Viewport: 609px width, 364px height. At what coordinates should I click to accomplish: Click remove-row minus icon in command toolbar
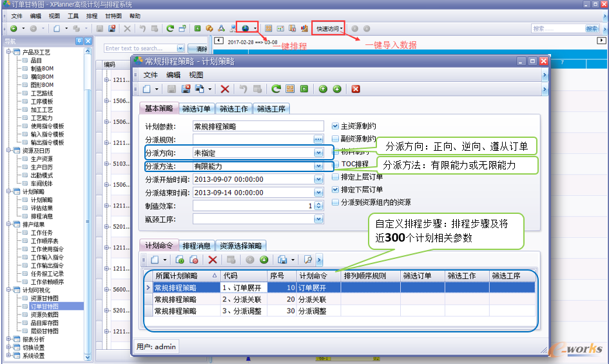(194, 260)
